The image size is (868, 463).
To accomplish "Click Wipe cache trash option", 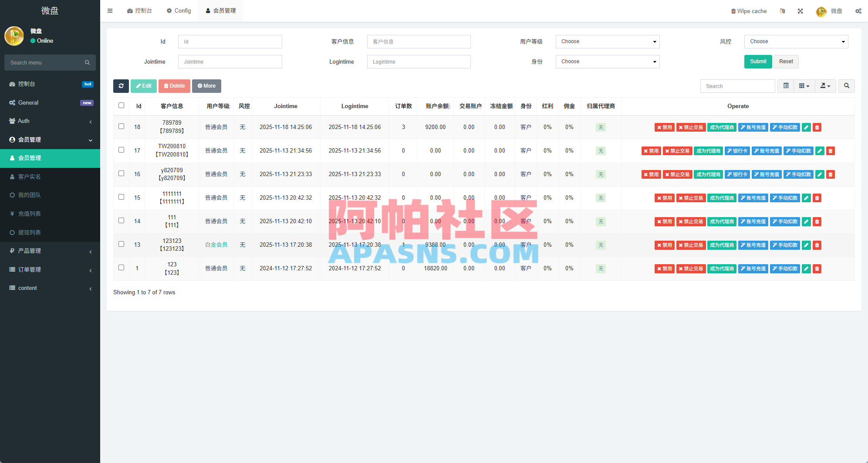I will (749, 11).
